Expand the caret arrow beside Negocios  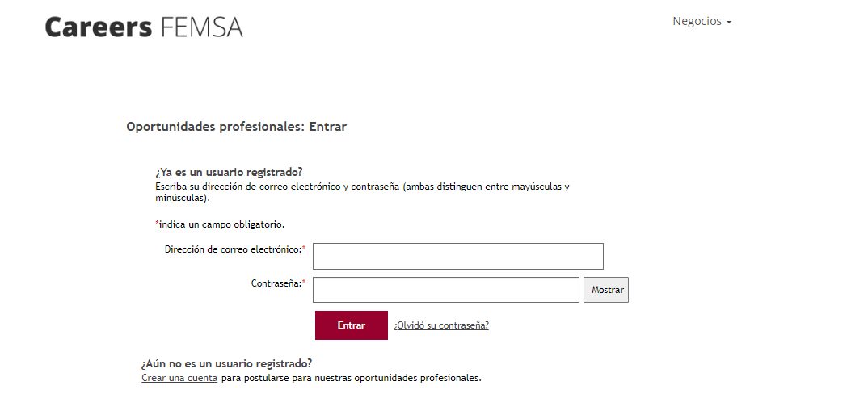pyautogui.click(x=729, y=23)
